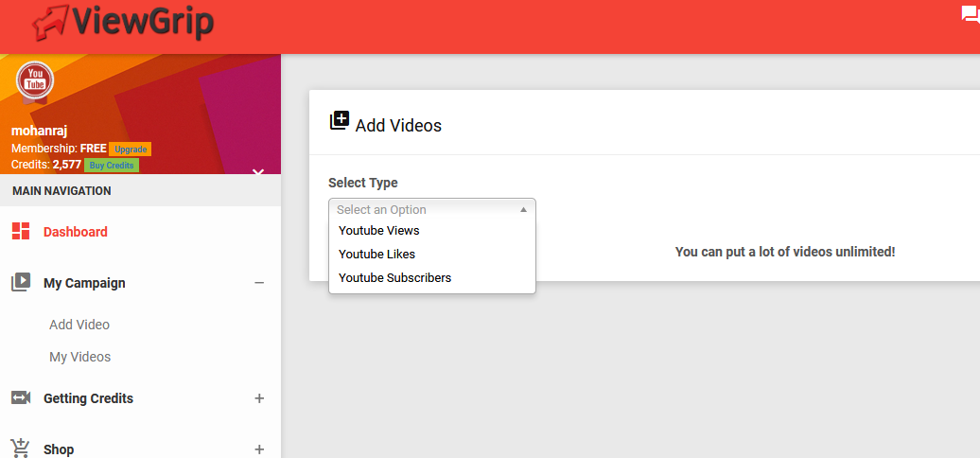
Task: Click the Getting Credits camera icon
Action: 21,398
